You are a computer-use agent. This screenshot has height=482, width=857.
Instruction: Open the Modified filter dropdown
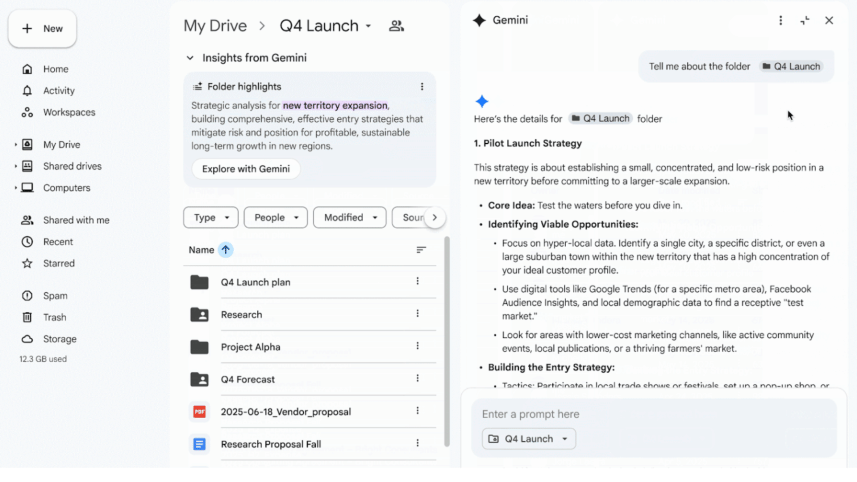click(350, 218)
